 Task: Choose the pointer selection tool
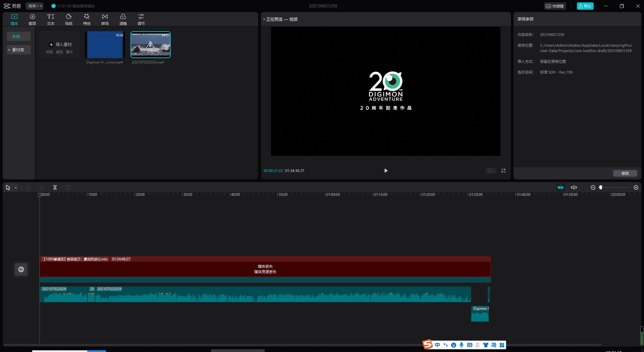point(8,187)
